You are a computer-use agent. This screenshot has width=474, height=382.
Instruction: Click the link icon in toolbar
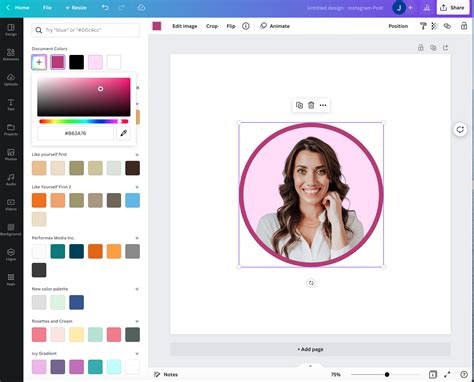tap(447, 26)
